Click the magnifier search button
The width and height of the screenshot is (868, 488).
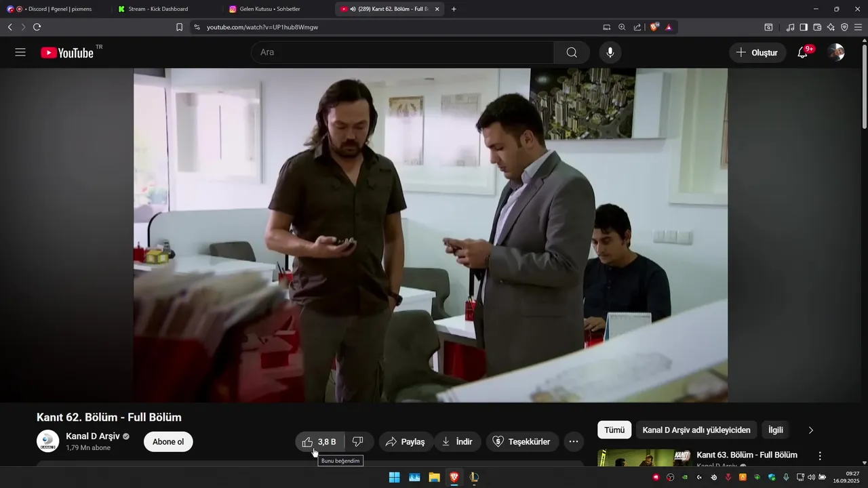[572, 52]
